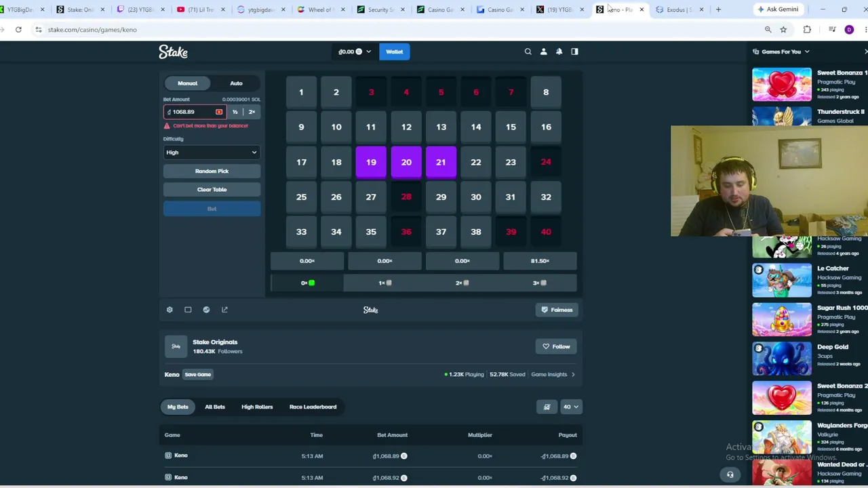Deselect keno number 21

pos(441,162)
